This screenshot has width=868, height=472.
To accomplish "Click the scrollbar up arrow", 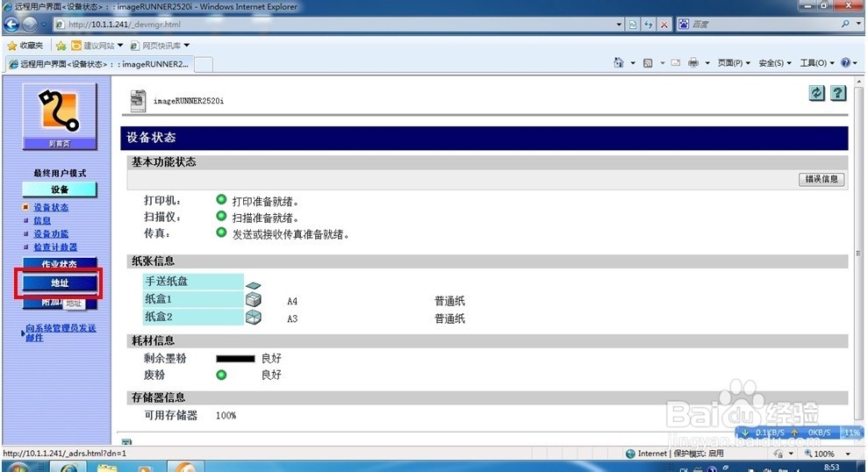I will tap(858, 82).
